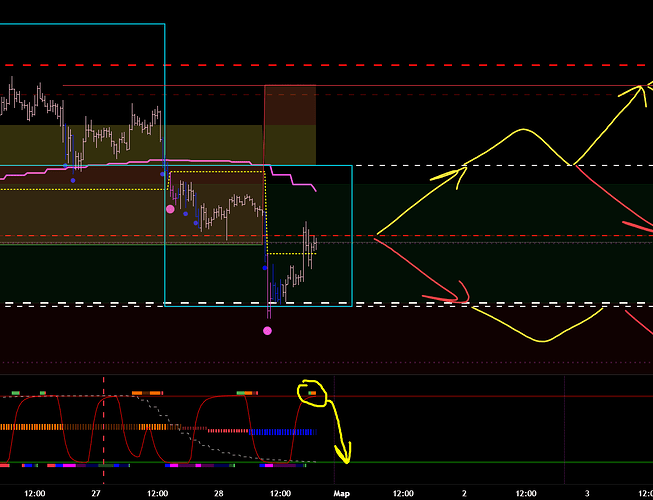
Task: Click the '3' date label on the time axis
Action: (586, 492)
